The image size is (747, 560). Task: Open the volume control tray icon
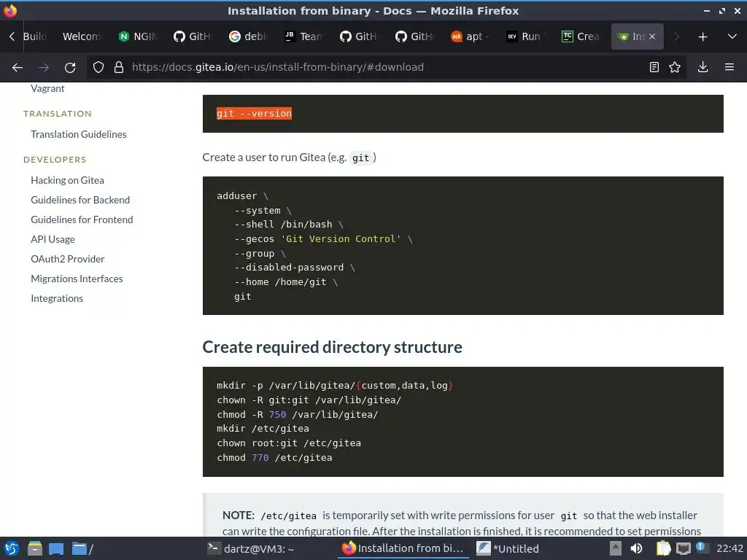tap(636, 548)
